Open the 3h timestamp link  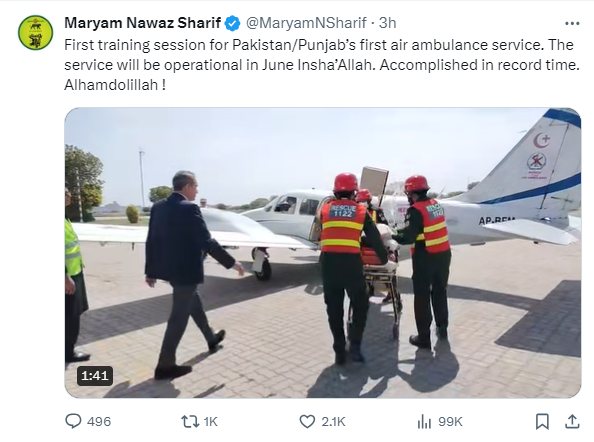pos(388,23)
